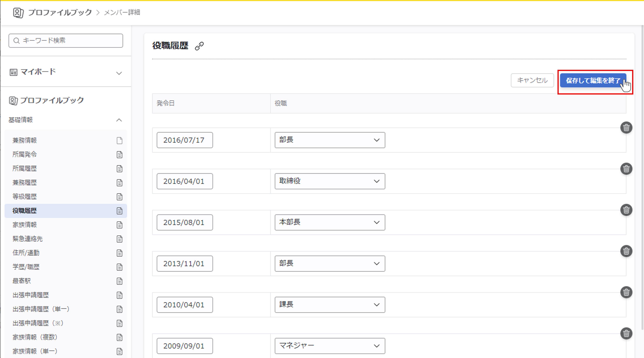644x358 pixels.
Task: Collapse the 基礎情報 section
Action: pyautogui.click(x=119, y=120)
